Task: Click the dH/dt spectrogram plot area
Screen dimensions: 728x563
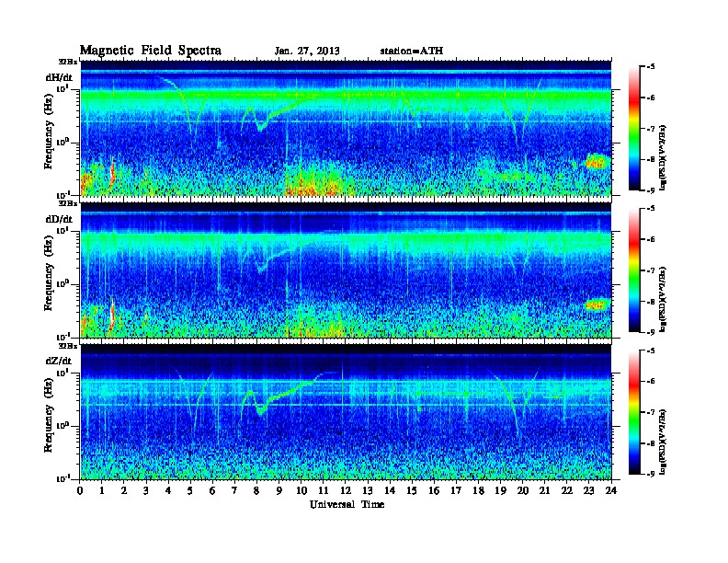Action: (346, 128)
